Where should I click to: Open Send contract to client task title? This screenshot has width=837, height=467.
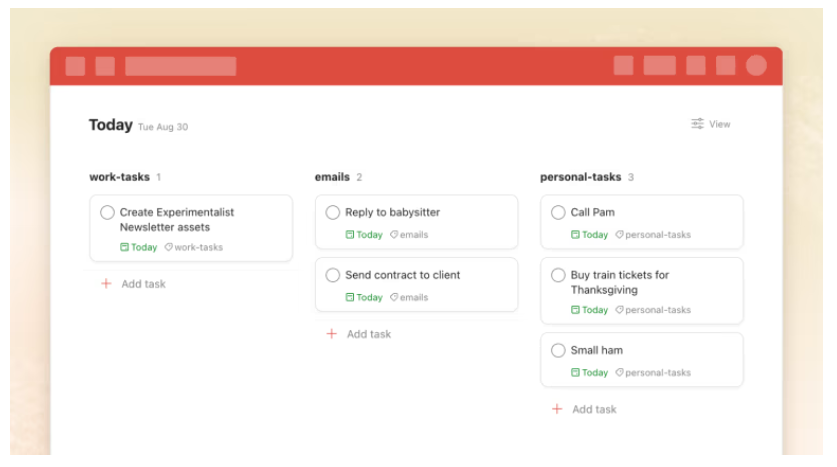click(x=402, y=275)
